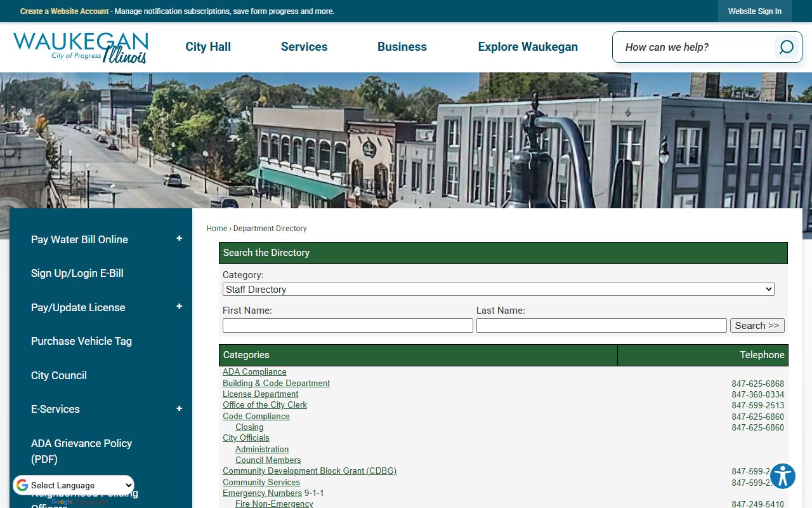Image resolution: width=812 pixels, height=508 pixels.
Task: Open the Explore Waukegan menu
Action: [528, 47]
